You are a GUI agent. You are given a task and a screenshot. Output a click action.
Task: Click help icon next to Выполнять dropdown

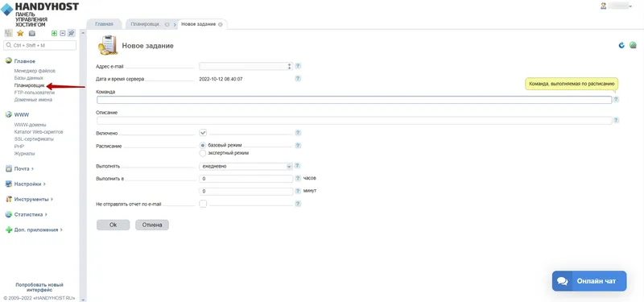click(297, 166)
